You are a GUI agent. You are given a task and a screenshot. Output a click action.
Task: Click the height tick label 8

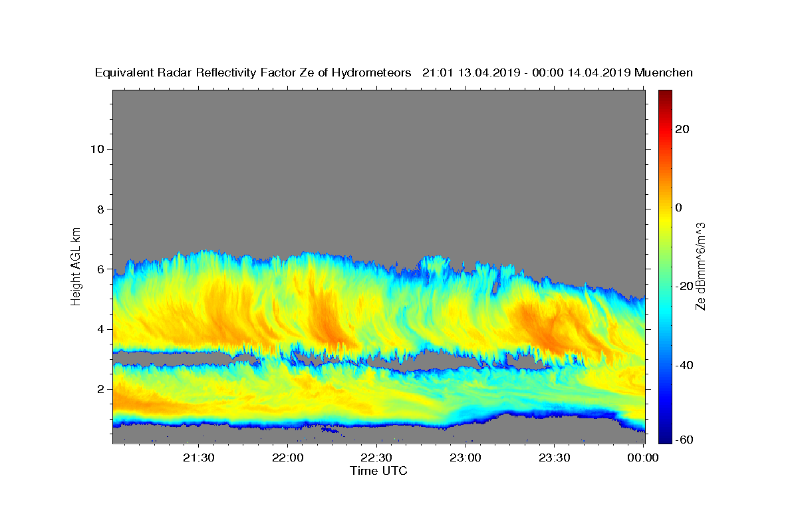tap(100, 209)
